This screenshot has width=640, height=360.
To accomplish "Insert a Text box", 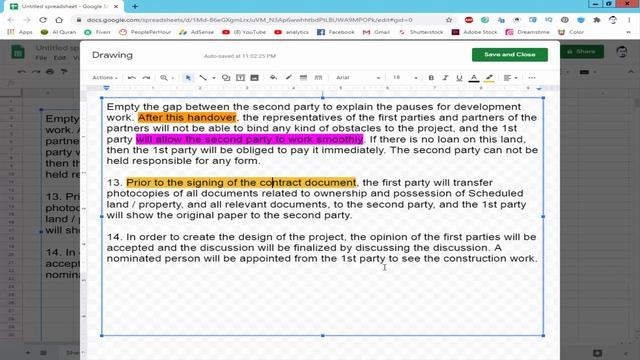I will pos(240,78).
